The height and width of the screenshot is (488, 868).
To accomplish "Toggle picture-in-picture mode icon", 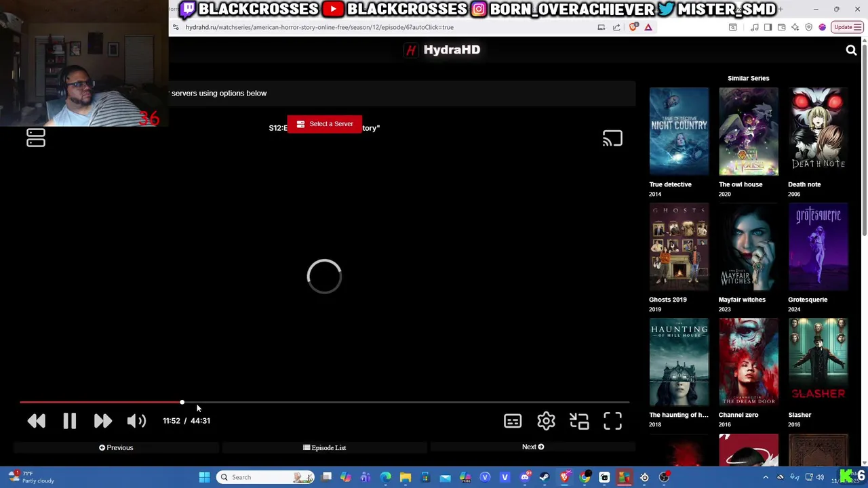I will [579, 421].
